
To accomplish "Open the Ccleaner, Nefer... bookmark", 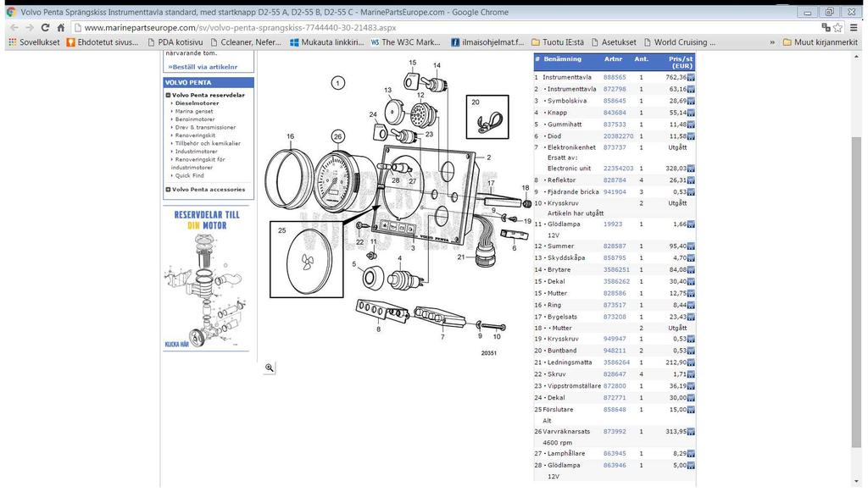I will click(246, 42).
